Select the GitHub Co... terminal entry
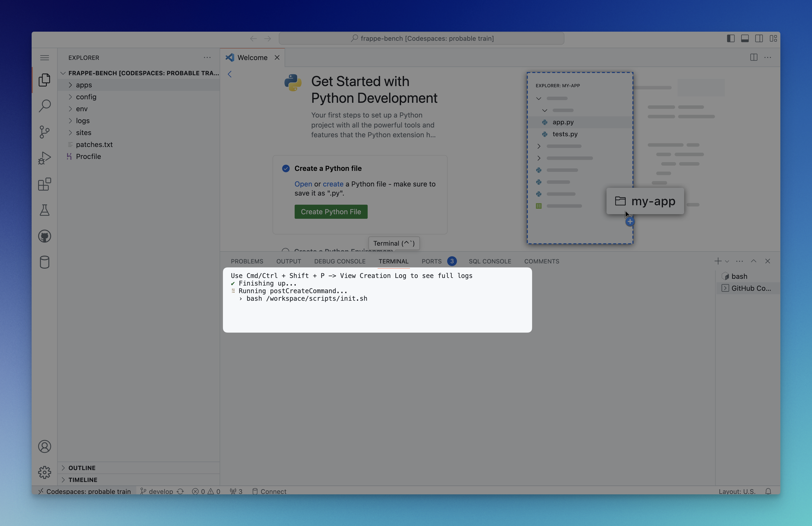Image resolution: width=812 pixels, height=526 pixels. coord(748,288)
